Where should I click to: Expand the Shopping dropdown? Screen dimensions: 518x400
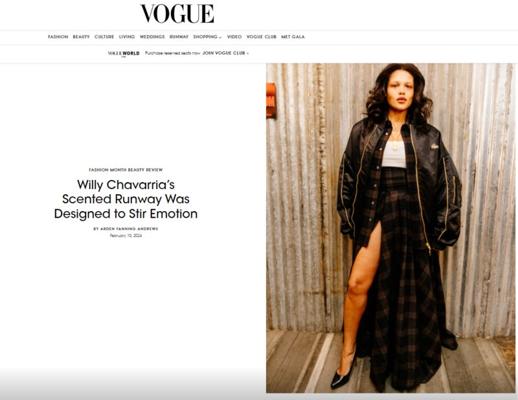pos(207,37)
